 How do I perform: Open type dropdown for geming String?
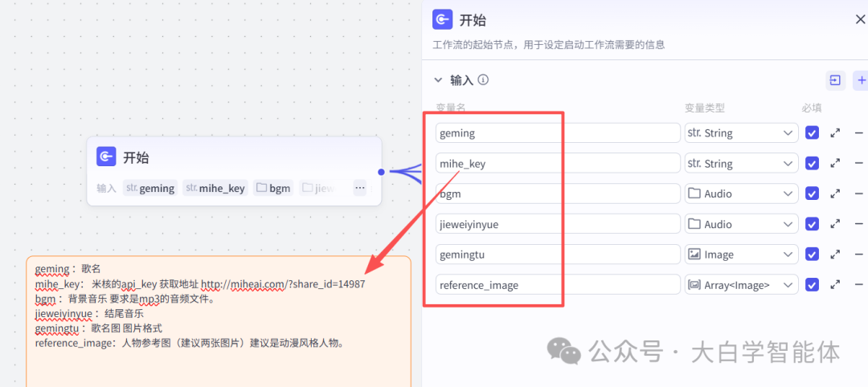(x=741, y=132)
